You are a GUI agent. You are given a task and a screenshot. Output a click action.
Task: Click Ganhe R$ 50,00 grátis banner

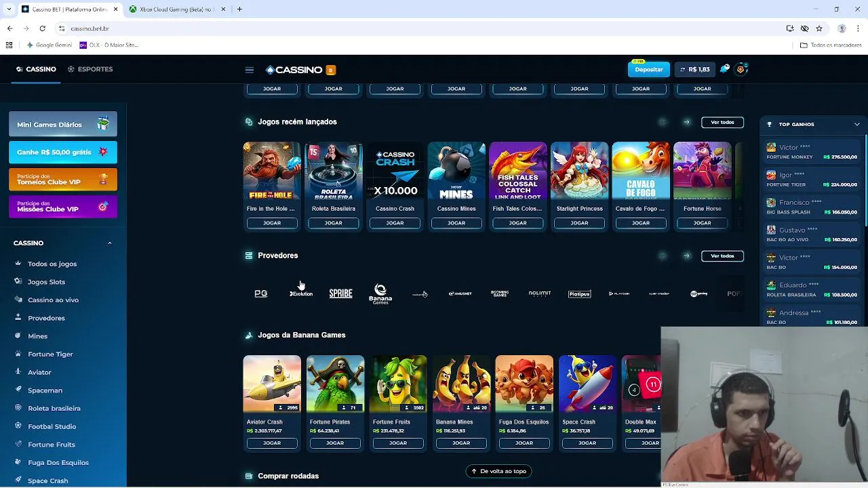[63, 152]
